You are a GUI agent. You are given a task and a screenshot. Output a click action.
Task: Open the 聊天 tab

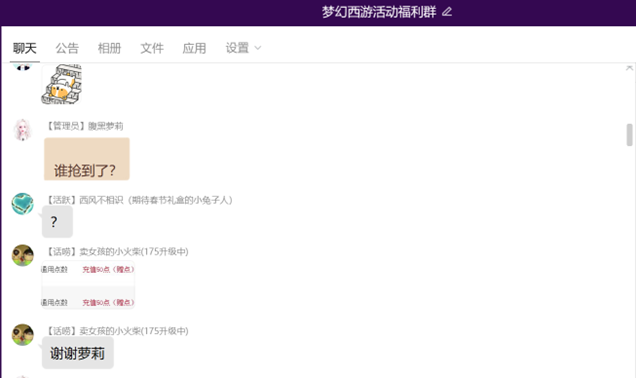[x=25, y=48]
